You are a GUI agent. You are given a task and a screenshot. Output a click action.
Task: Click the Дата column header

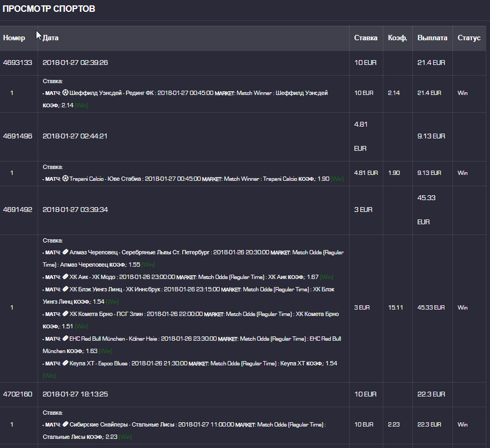(x=51, y=38)
